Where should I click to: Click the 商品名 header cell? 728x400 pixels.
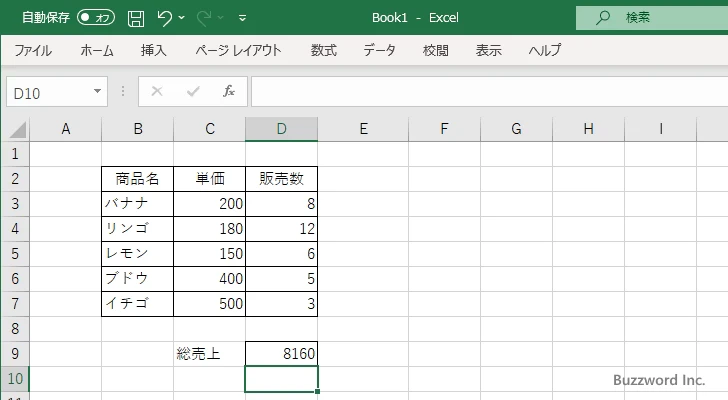(137, 179)
